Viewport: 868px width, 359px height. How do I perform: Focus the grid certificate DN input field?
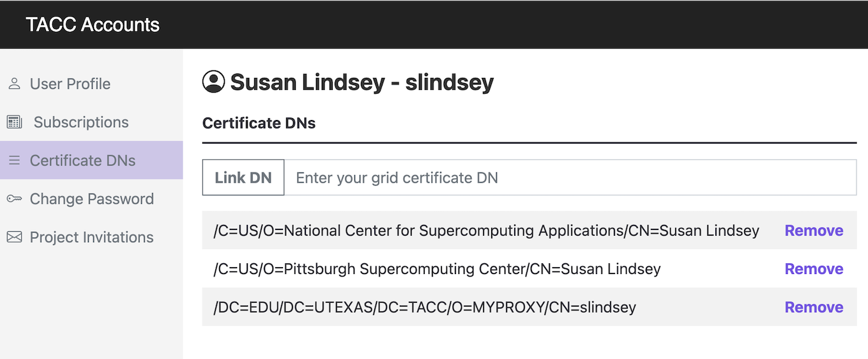click(x=570, y=178)
